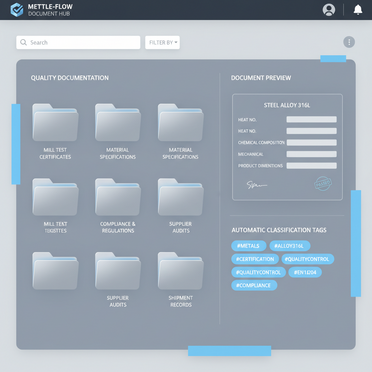Click the Steel Alloy 316L title

pyautogui.click(x=287, y=105)
